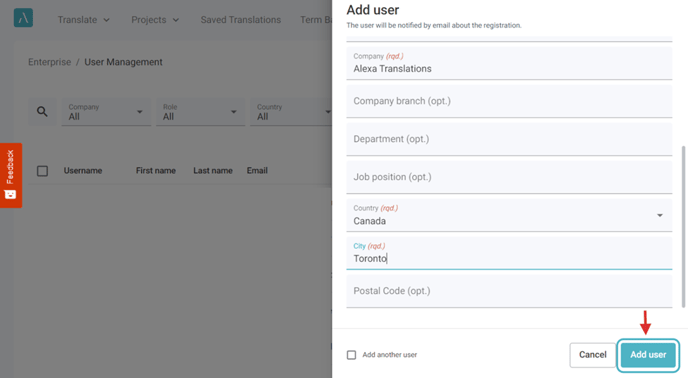The image size is (688, 378).
Task: Click the form's vertical scrollbar
Action: point(683,227)
